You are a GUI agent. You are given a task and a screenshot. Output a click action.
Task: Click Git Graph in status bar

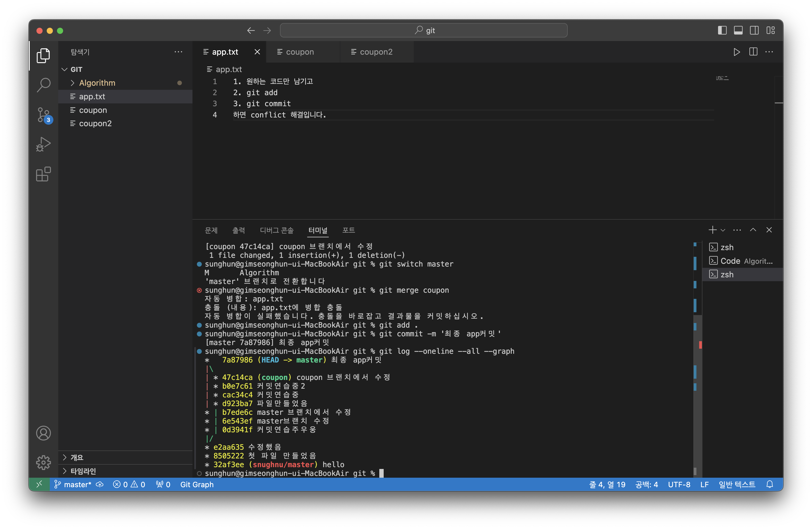point(197,484)
